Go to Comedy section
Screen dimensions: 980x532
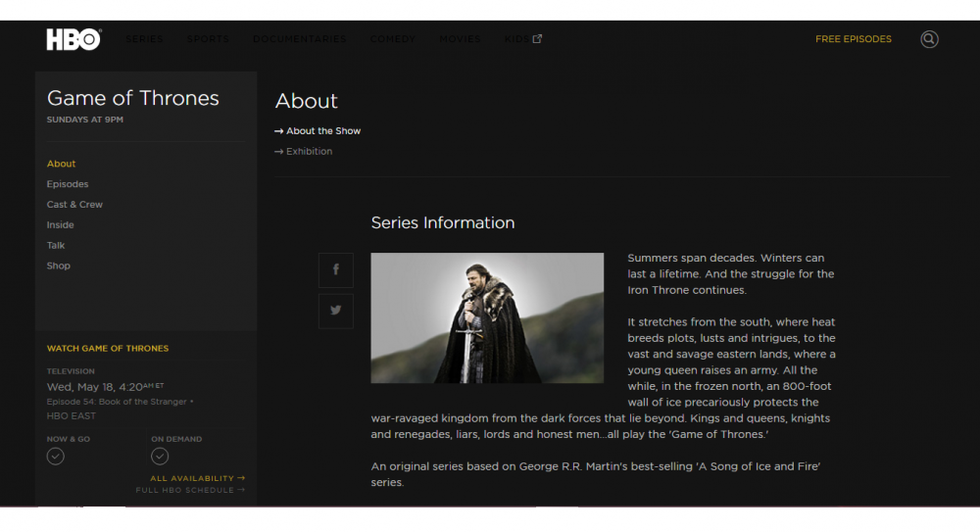(392, 39)
